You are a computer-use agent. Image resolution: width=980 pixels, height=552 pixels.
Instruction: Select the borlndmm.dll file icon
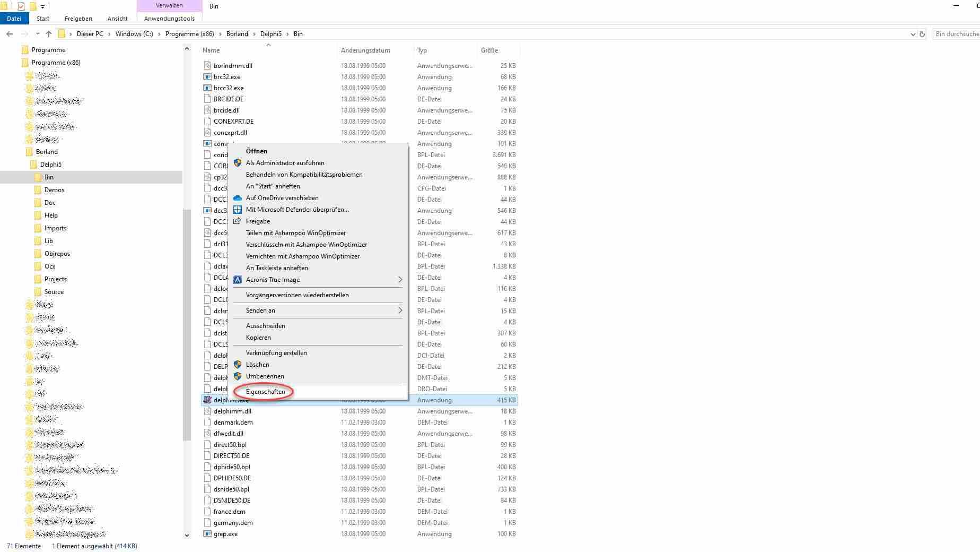[x=207, y=66]
